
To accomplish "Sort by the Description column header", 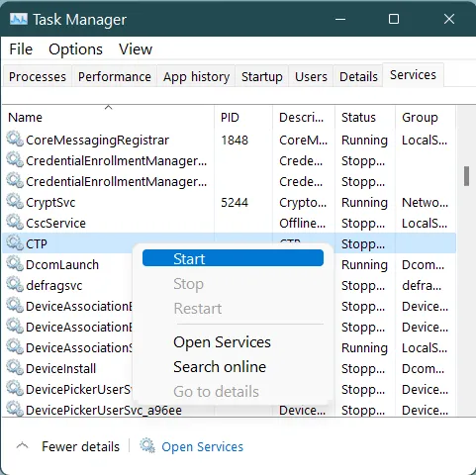I will [304, 117].
